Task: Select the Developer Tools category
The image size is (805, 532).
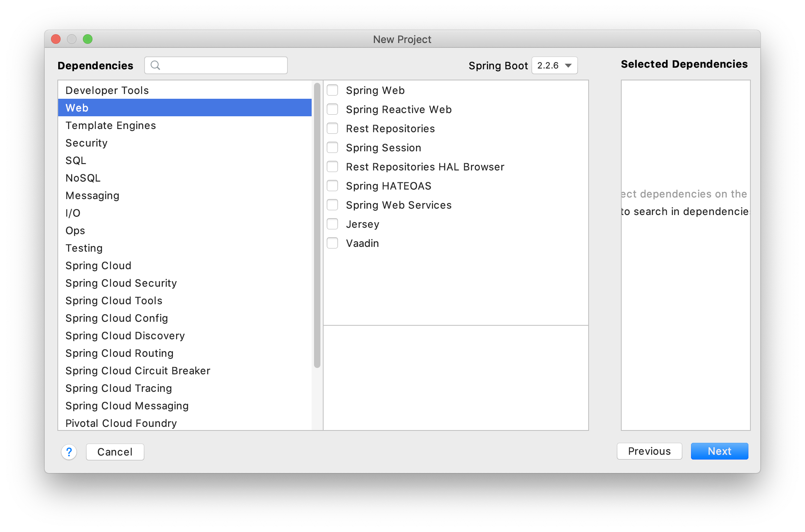Action: [x=185, y=90]
